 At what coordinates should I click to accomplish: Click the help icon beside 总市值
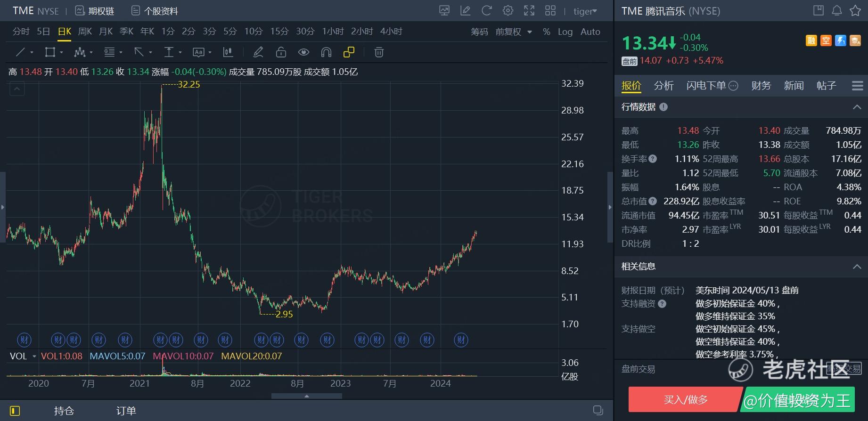click(653, 201)
